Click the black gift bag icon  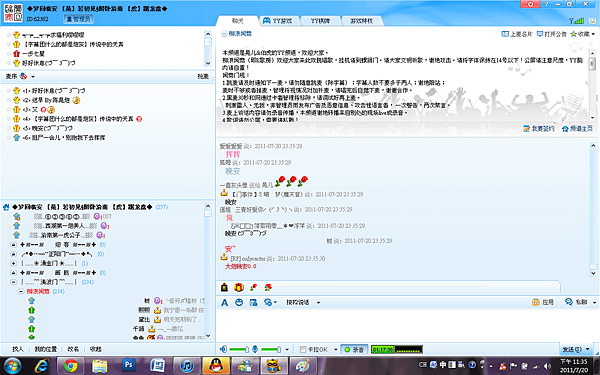[225, 287]
